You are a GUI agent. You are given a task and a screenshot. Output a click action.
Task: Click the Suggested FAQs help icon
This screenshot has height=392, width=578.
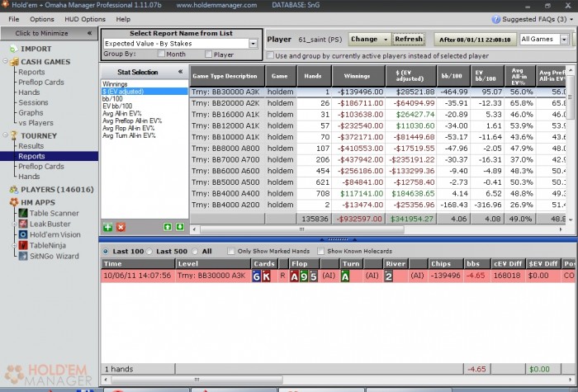tap(495, 19)
